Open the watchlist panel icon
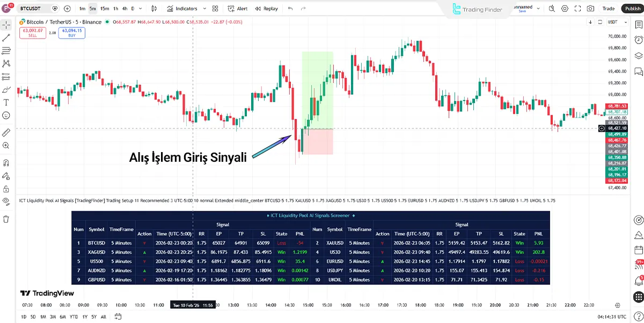 pyautogui.click(x=639, y=25)
